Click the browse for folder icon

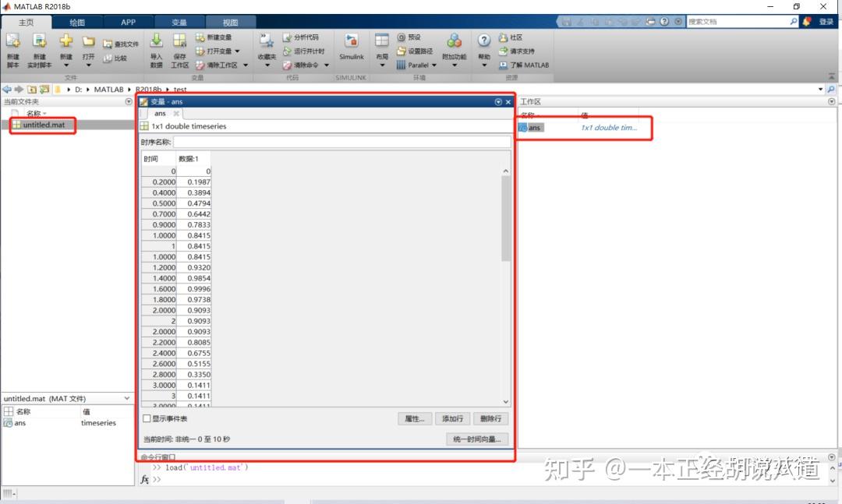44,89
